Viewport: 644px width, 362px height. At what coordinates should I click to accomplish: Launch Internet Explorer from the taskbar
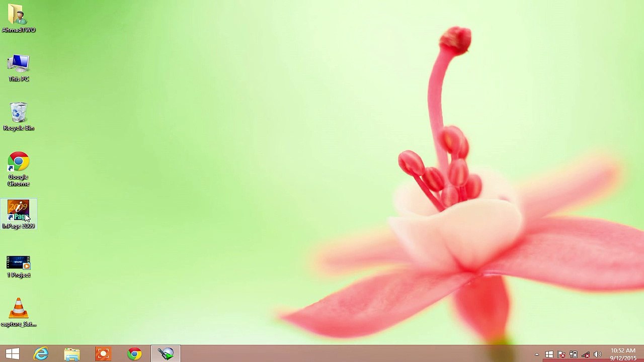tap(41, 354)
